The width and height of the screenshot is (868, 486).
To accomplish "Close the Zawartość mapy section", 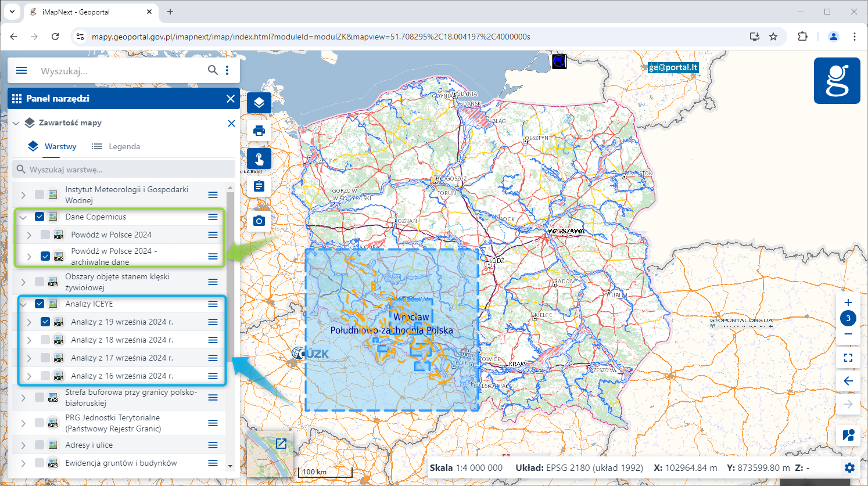I will [x=231, y=123].
